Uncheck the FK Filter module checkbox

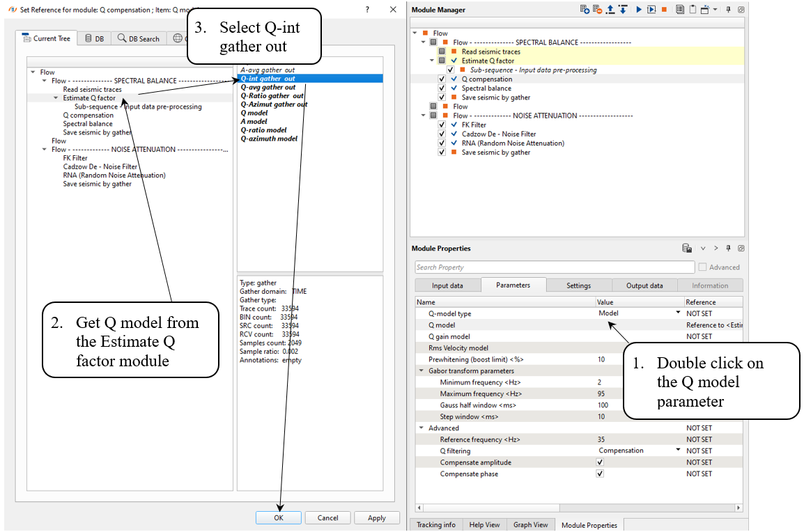point(442,125)
